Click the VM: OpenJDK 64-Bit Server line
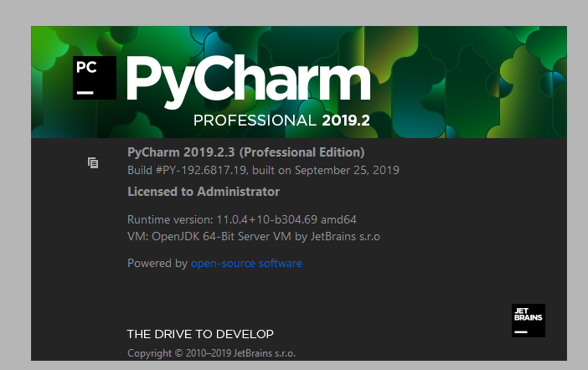Screen dimensions: 588x370 click(254, 237)
